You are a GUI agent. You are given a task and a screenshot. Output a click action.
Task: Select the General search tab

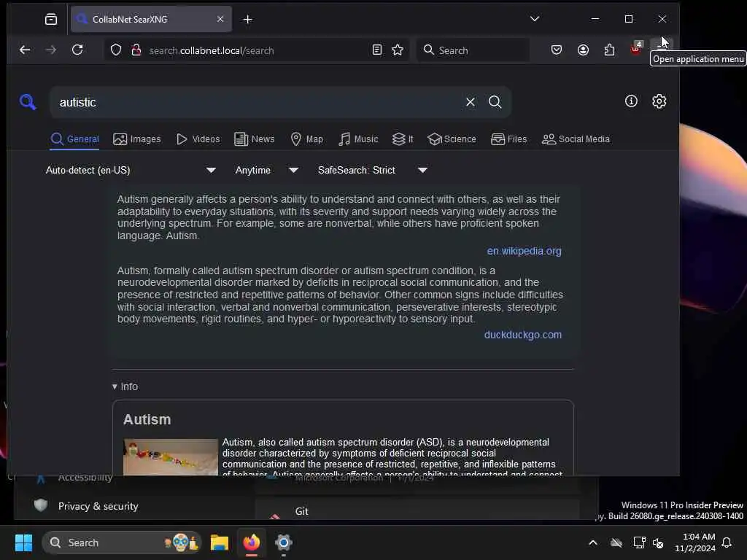click(x=75, y=139)
